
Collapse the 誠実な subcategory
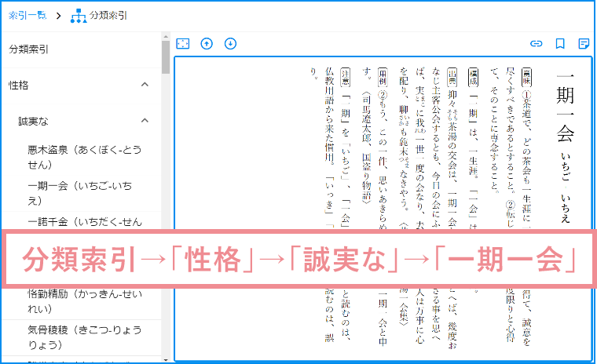(145, 121)
